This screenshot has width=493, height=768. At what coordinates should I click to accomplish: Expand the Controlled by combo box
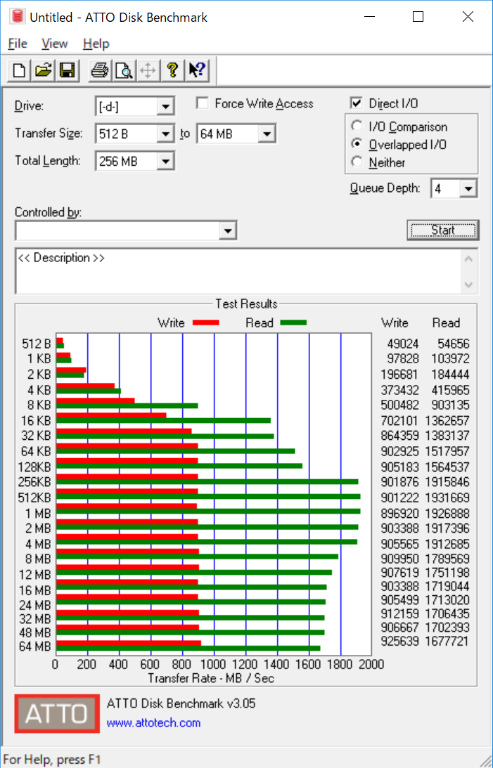(x=228, y=231)
